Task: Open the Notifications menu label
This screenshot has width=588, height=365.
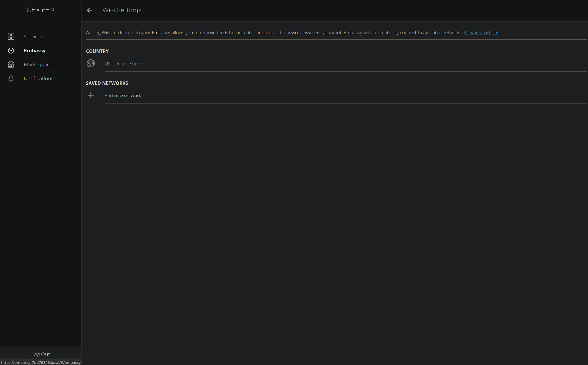Action: point(38,78)
